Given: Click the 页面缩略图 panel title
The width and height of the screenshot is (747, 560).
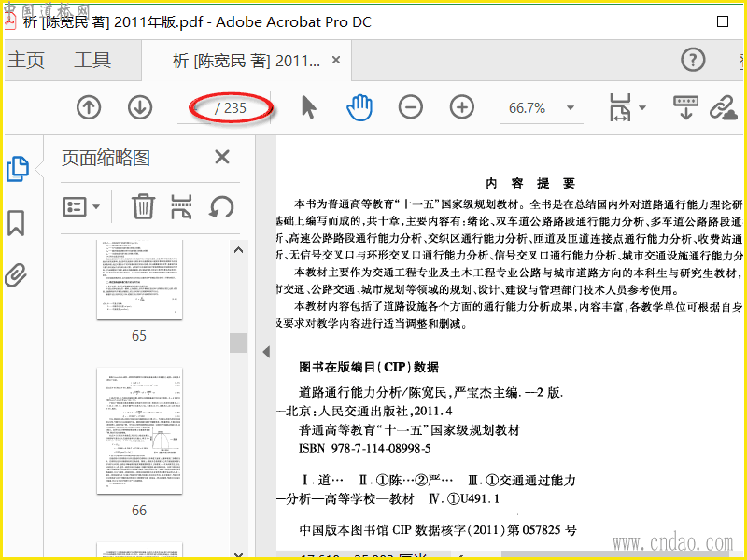Looking at the screenshot, I should 106,158.
